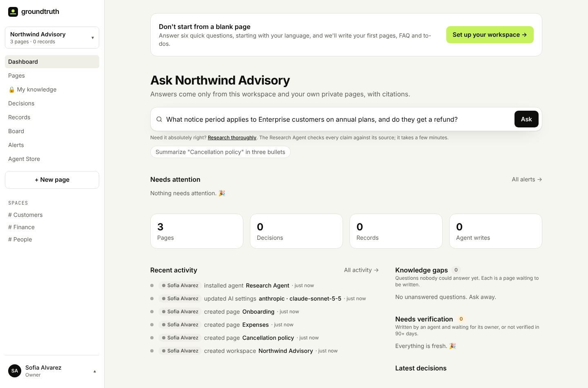This screenshot has width=588, height=388.
Task: Open Agent Store in the sidebar
Action: 52,159
